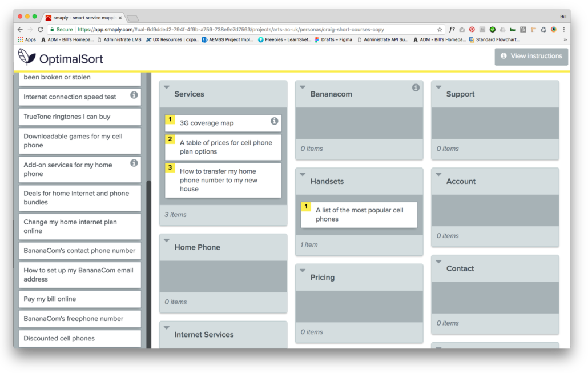Select the smaply - smart service mapping tab
The height and width of the screenshot is (373, 588).
[83, 18]
